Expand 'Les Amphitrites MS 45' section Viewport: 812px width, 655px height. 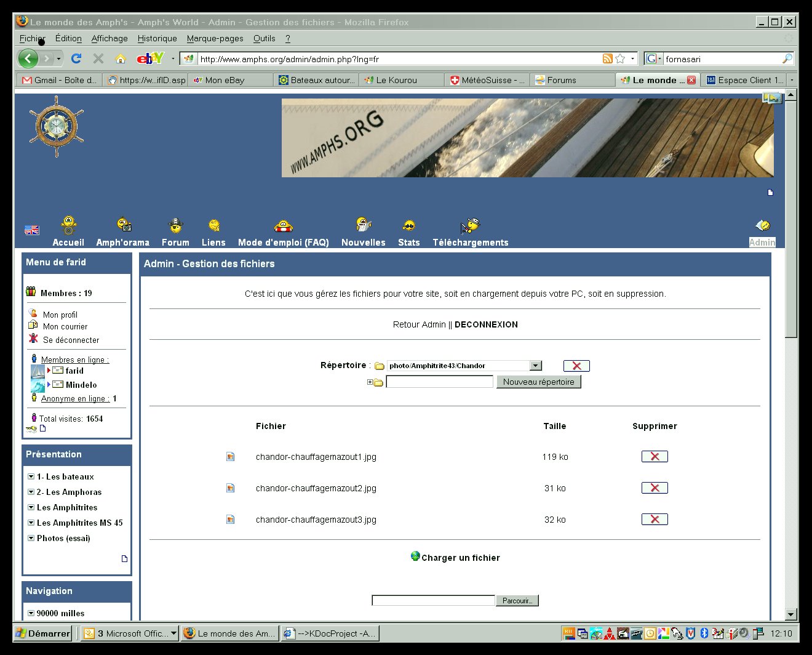pyautogui.click(x=31, y=523)
